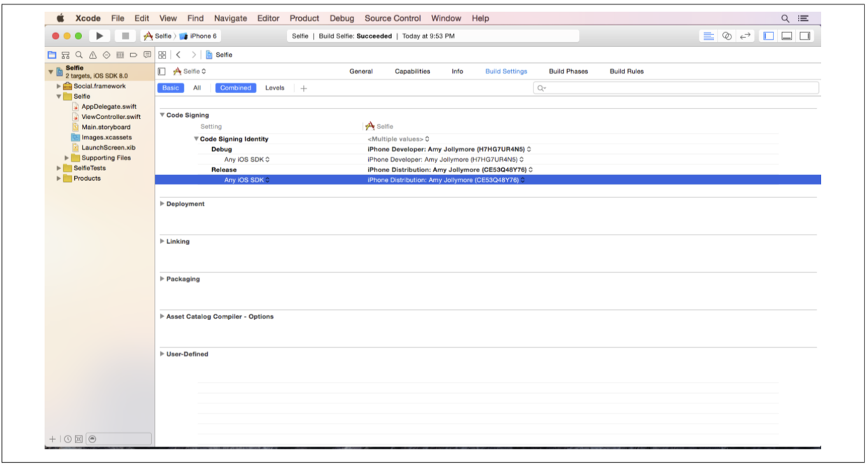Viewport: 868px width, 465px height.
Task: Switch to the Version editor icon
Action: (x=744, y=36)
